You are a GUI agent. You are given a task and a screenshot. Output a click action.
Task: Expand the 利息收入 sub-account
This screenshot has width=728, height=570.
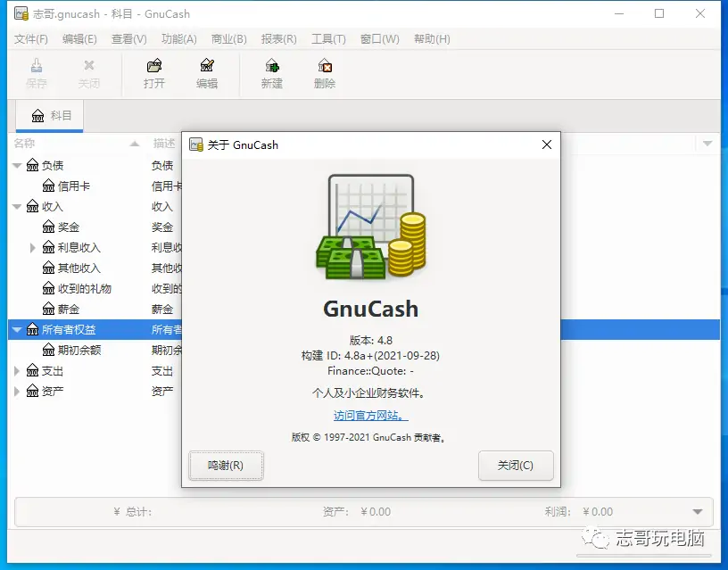(33, 248)
